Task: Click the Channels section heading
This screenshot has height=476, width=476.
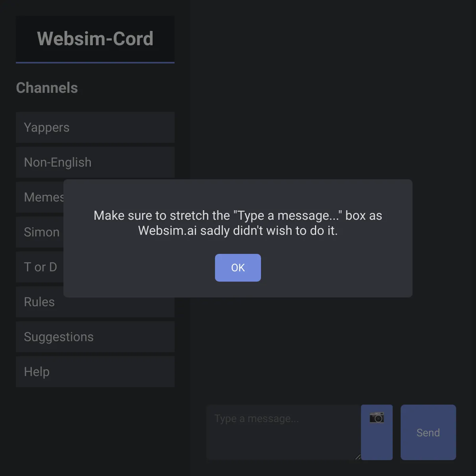Action: [47, 88]
